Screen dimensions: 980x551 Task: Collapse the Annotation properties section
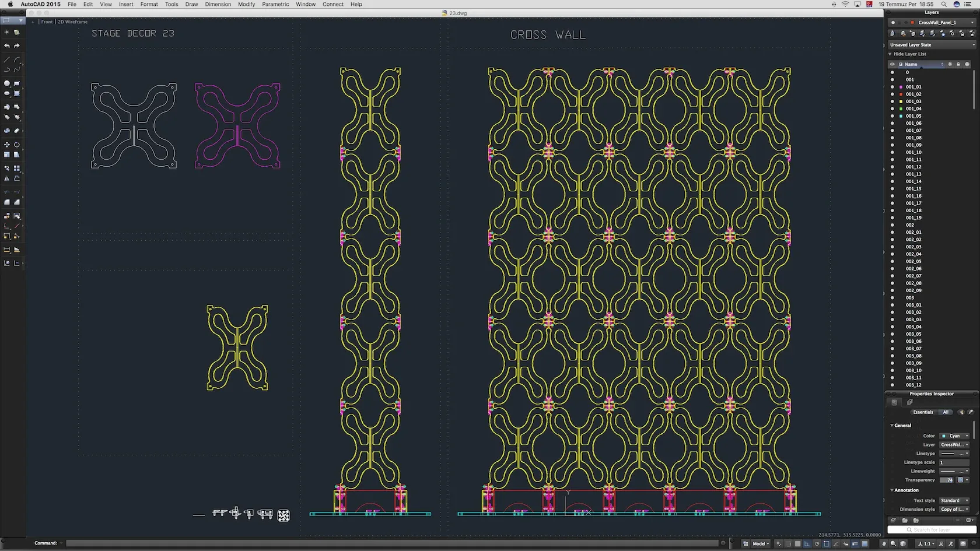892,490
